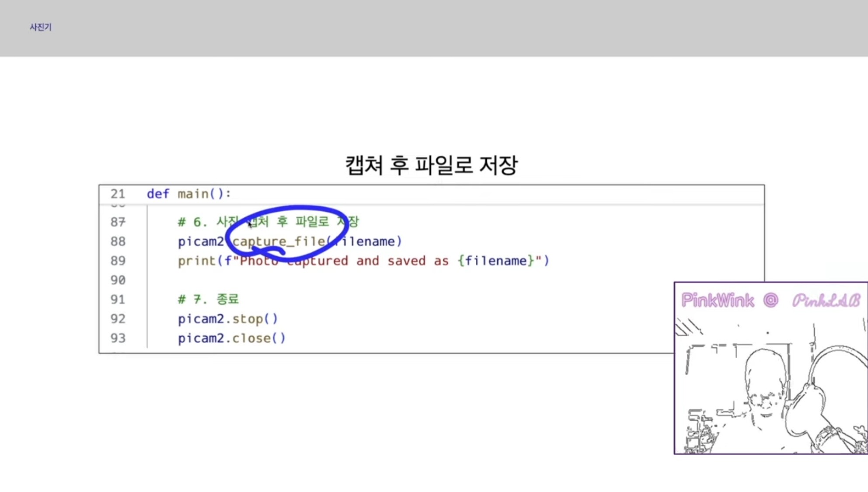
Task: Click the # 6. comment line
Action: (268, 222)
